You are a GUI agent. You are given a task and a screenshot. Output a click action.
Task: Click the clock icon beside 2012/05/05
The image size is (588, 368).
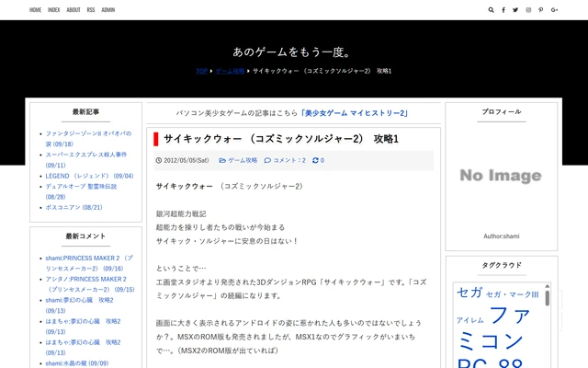coord(159,160)
